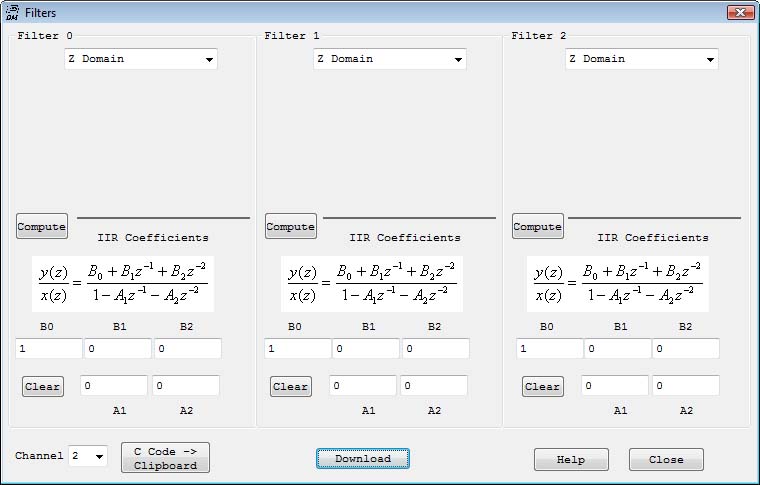Click Filter 0 B0 input field

click(48, 349)
